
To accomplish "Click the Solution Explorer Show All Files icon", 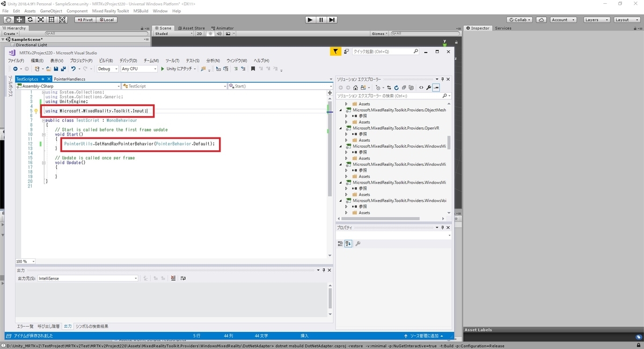I will tap(412, 88).
